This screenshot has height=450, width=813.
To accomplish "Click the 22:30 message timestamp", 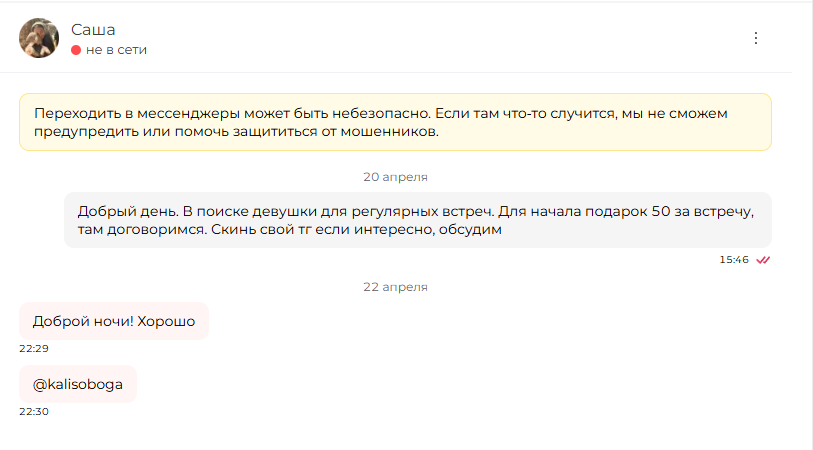I will click(34, 412).
